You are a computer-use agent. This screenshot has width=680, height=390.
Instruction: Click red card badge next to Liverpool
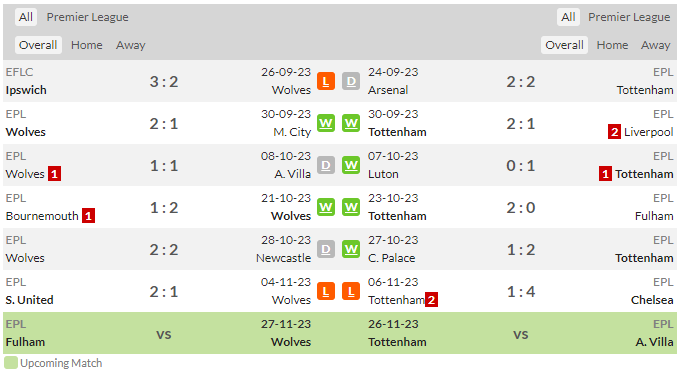click(x=614, y=132)
